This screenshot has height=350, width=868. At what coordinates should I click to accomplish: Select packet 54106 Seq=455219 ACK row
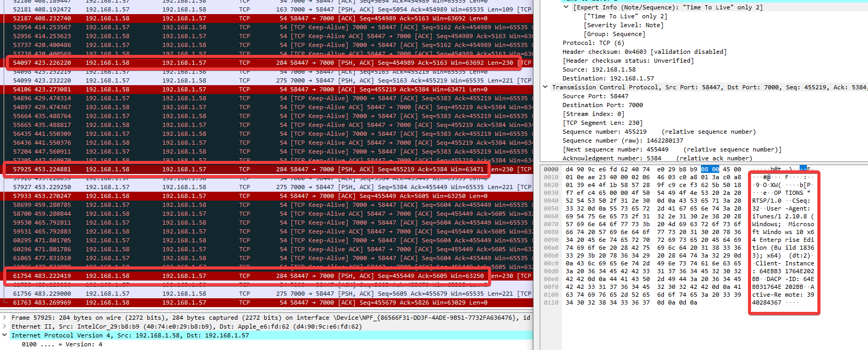[267, 89]
